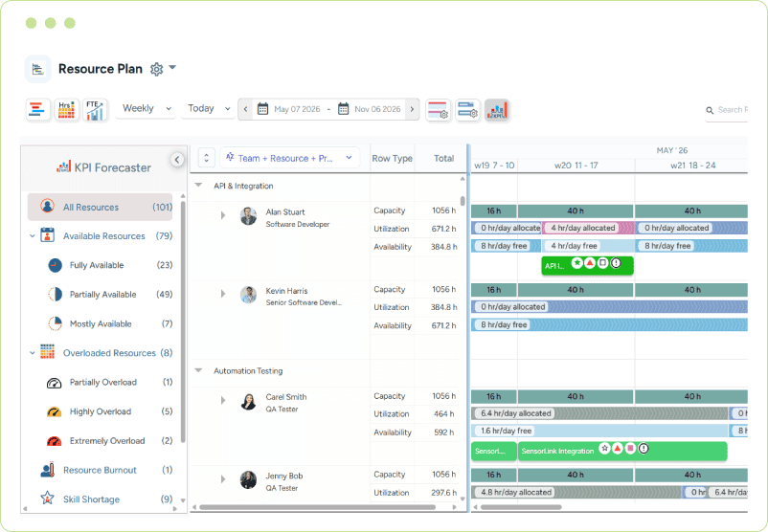Expand Kevin Harris row

point(223,294)
